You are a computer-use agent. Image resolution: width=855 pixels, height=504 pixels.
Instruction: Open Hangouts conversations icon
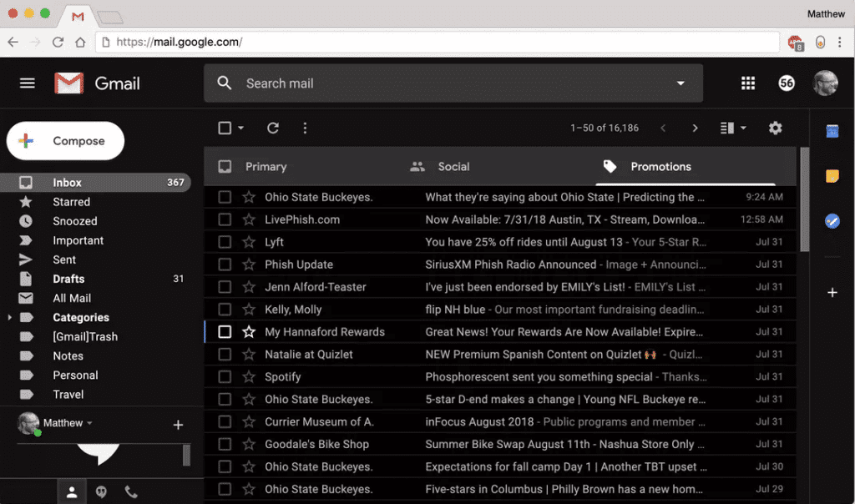(x=101, y=492)
